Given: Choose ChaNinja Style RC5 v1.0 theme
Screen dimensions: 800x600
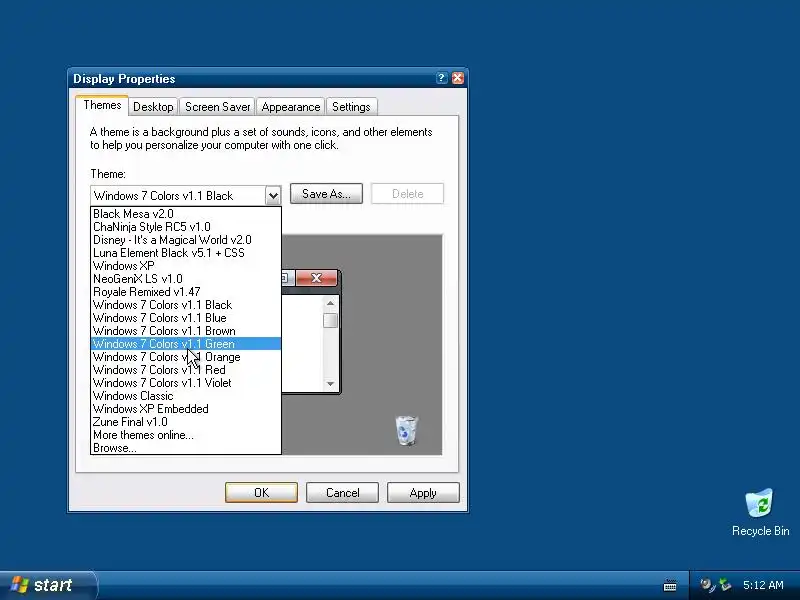Looking at the screenshot, I should [x=186, y=227].
